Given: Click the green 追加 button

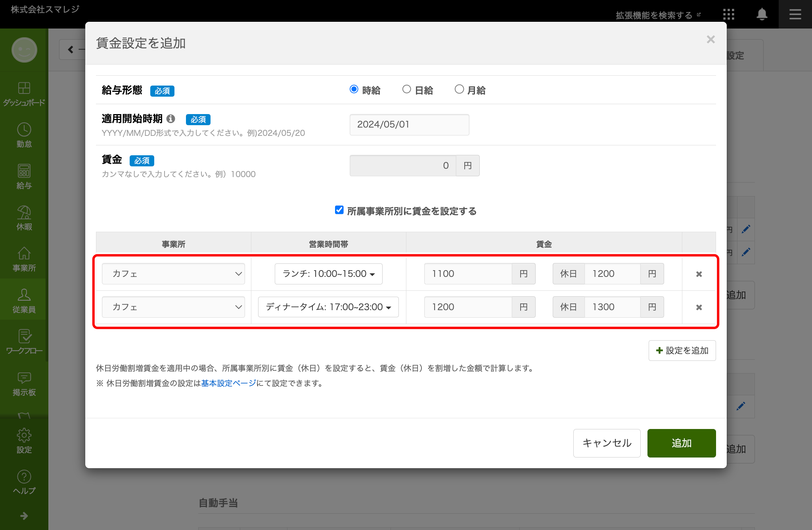Looking at the screenshot, I should 681,443.
